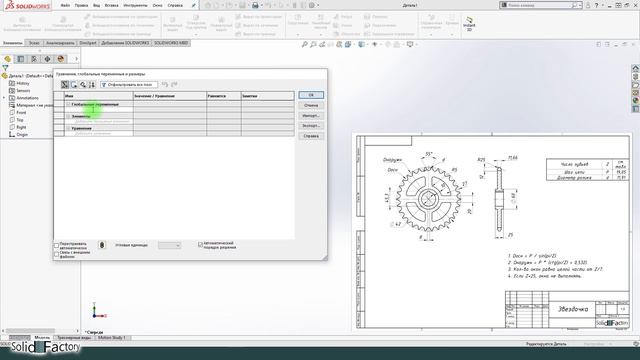Open the Вид menu

tap(96, 6)
